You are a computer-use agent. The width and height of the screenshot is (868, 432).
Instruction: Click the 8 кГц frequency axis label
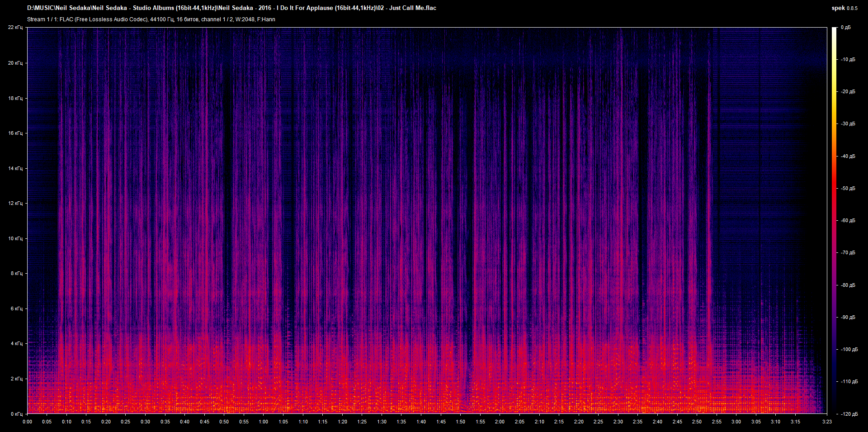pos(17,273)
